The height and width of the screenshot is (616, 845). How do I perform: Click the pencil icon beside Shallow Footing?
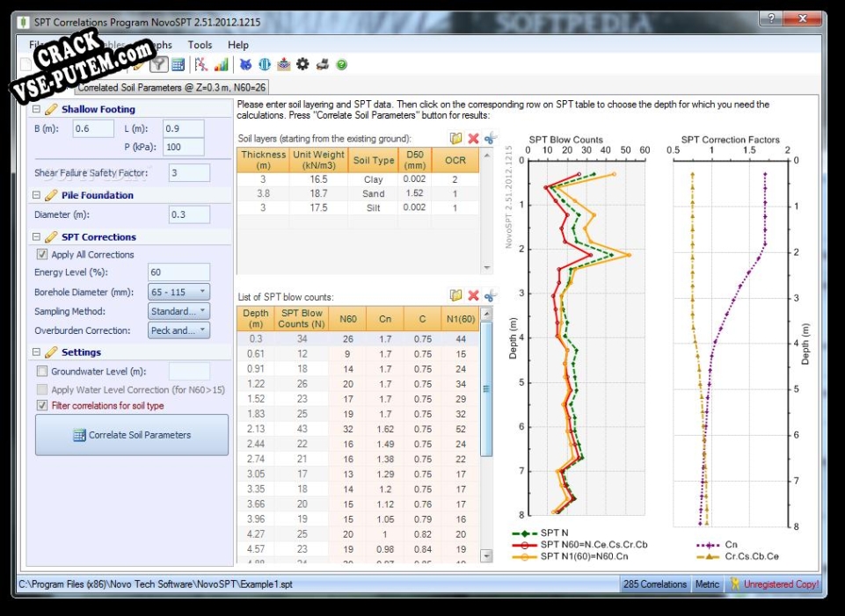[51, 109]
